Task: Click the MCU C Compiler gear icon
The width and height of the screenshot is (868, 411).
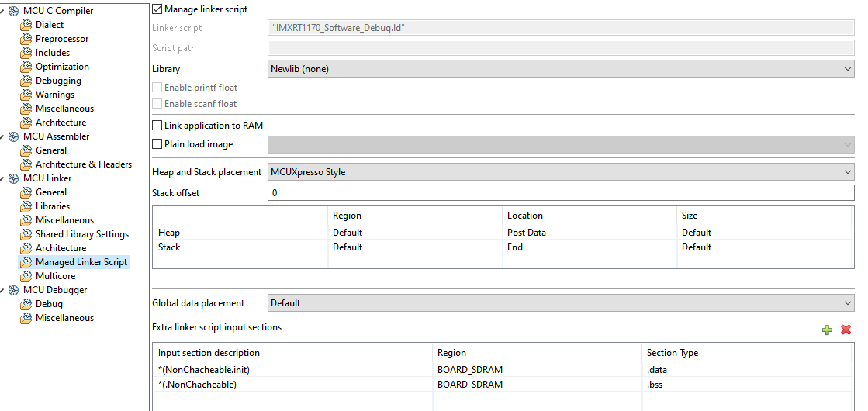Action: click(13, 11)
